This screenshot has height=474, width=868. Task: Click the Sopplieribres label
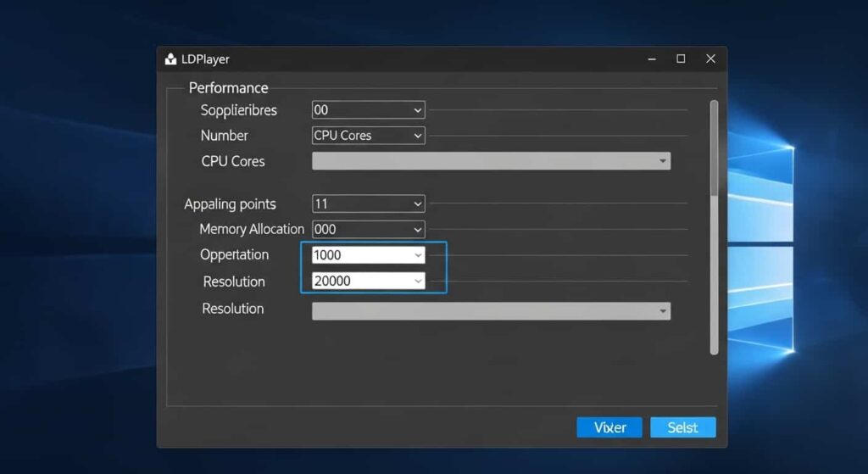tap(238, 110)
